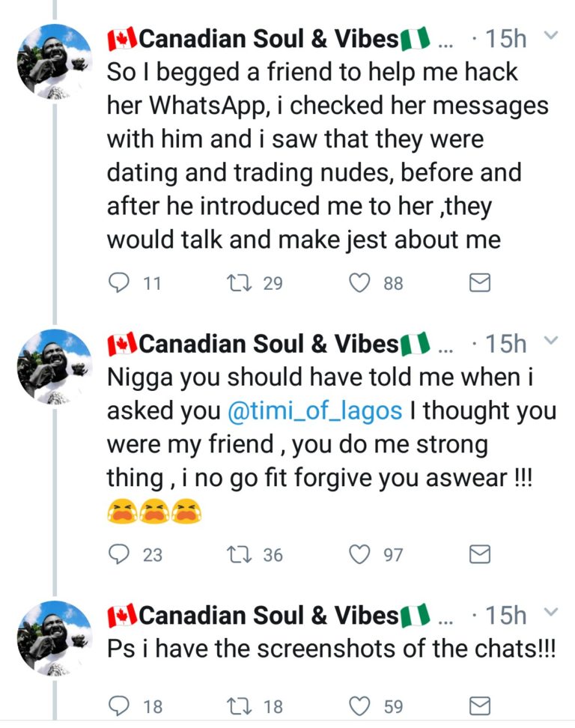
Task: Open dropdown arrow on second tweet
Action: tap(550, 342)
